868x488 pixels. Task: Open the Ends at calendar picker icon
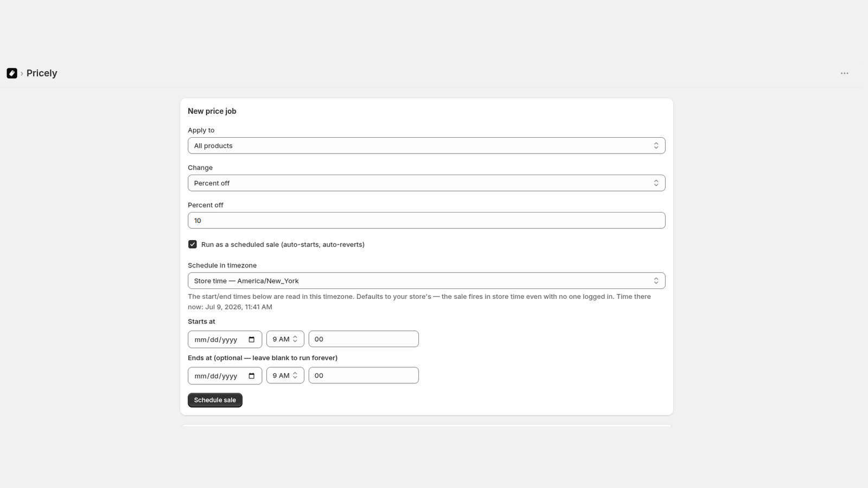click(x=252, y=376)
